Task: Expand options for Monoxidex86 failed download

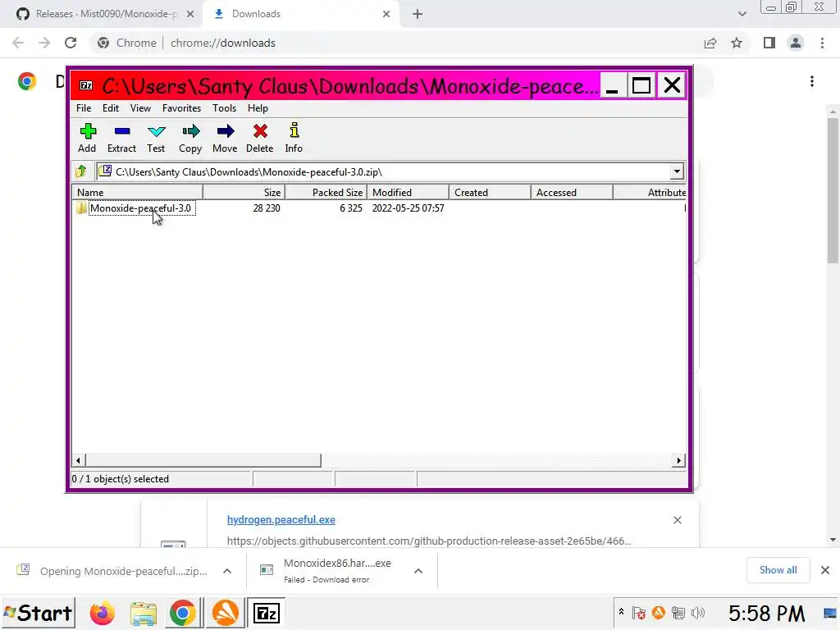Action: (x=418, y=571)
